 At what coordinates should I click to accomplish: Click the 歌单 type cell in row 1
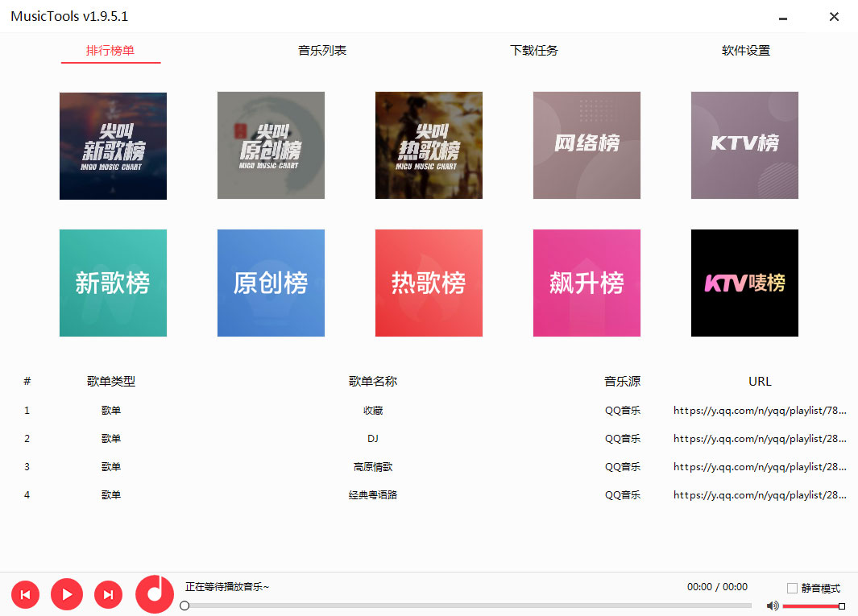(111, 411)
